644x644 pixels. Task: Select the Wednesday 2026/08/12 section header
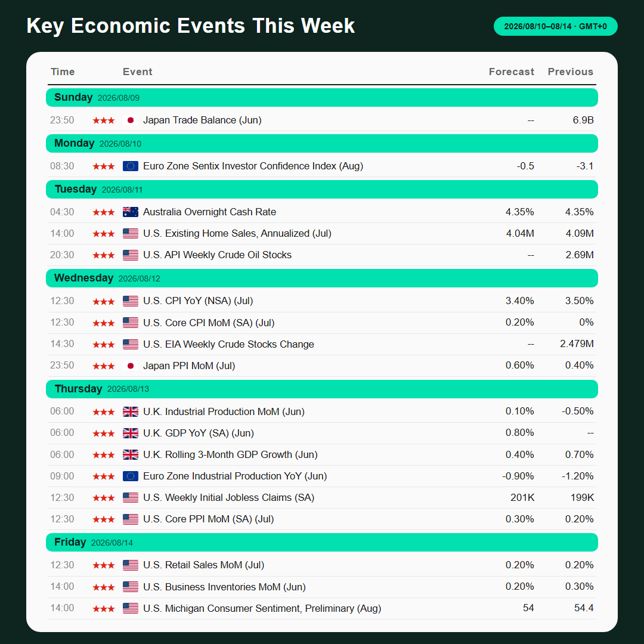[322, 278]
